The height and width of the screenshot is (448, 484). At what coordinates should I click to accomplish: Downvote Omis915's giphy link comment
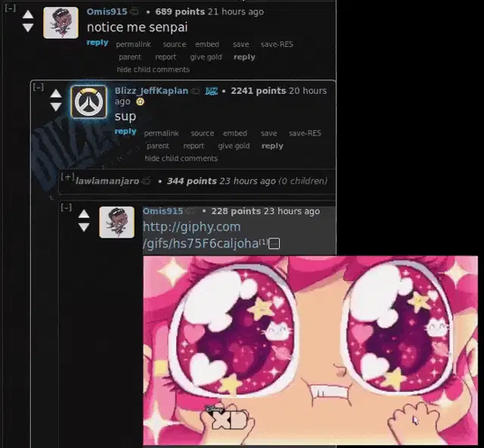(84, 227)
